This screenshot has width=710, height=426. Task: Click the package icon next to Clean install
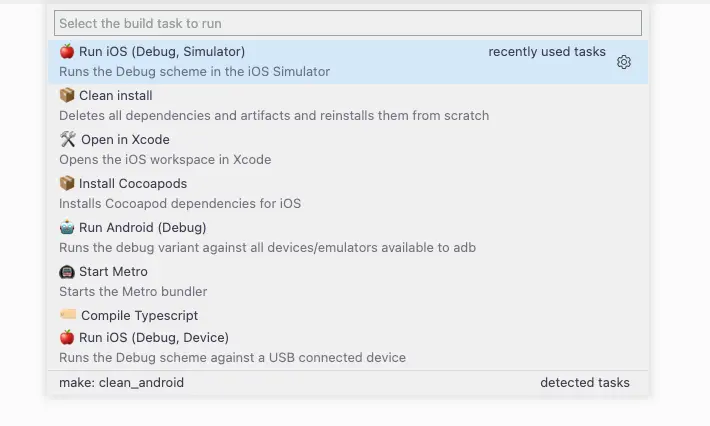(x=67, y=95)
